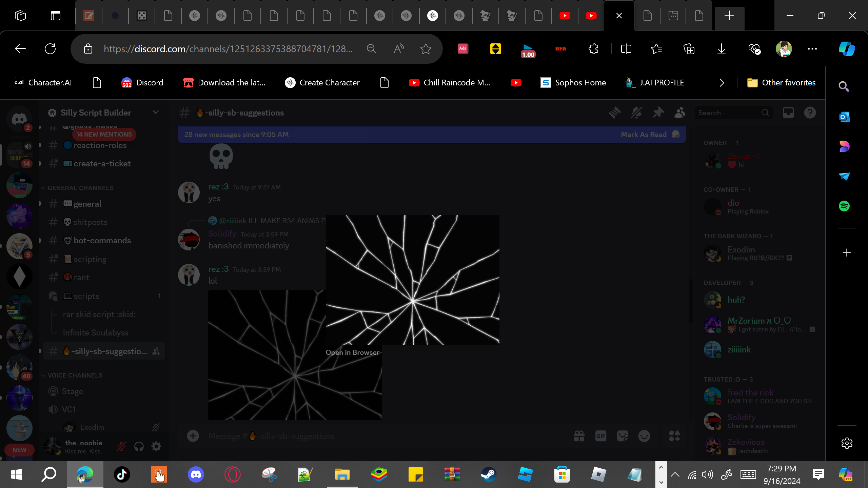The height and width of the screenshot is (488, 868).
Task: Open the emoji picker in message bar
Action: [x=644, y=436]
